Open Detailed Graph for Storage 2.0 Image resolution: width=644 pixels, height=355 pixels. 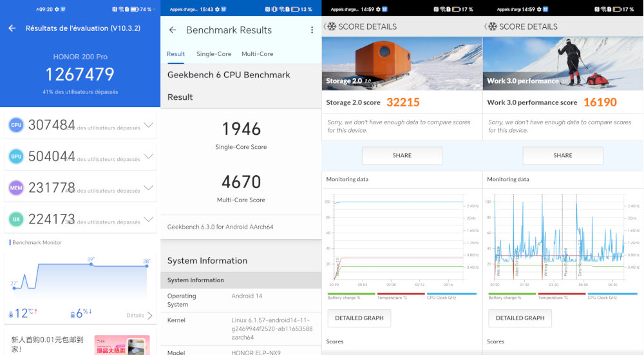359,318
